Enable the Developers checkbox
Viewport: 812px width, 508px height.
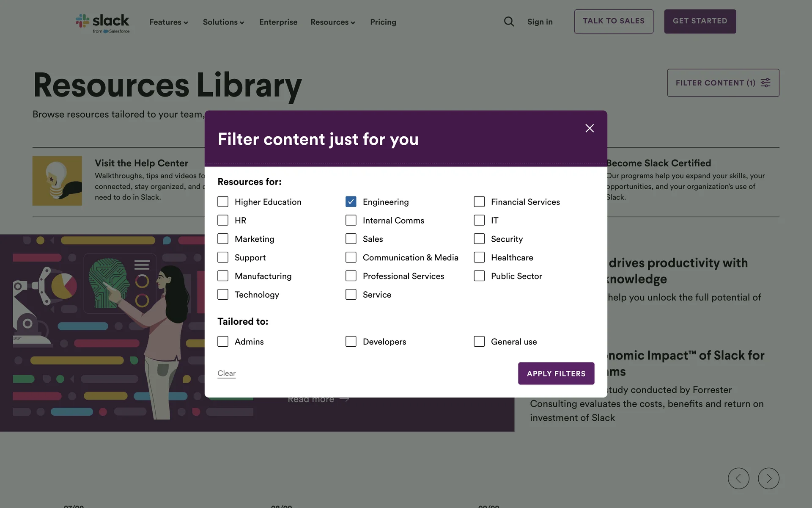pos(351,342)
